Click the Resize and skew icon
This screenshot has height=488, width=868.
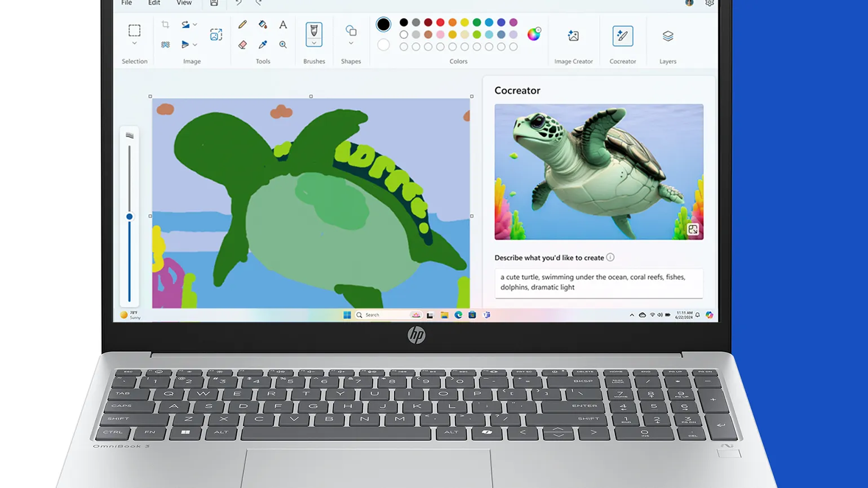(185, 25)
